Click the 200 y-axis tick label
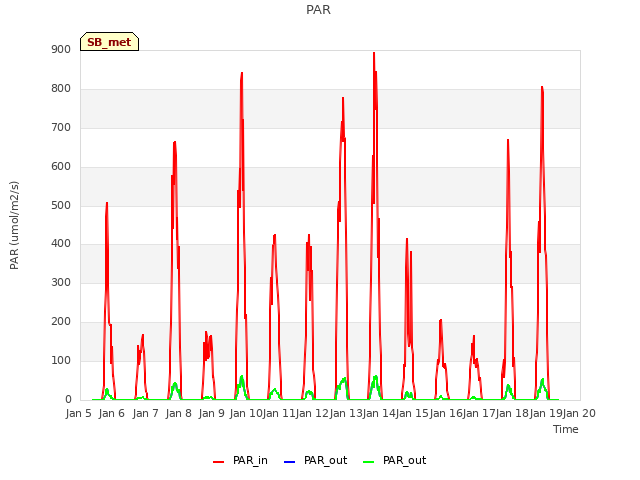Image resolution: width=640 pixels, height=480 pixels. 61,322
